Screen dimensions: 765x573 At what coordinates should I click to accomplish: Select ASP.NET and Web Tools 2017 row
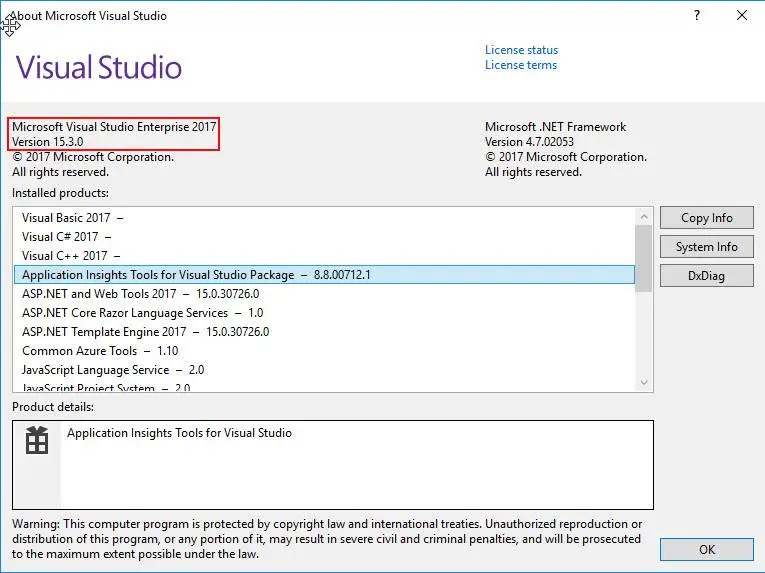(x=324, y=294)
